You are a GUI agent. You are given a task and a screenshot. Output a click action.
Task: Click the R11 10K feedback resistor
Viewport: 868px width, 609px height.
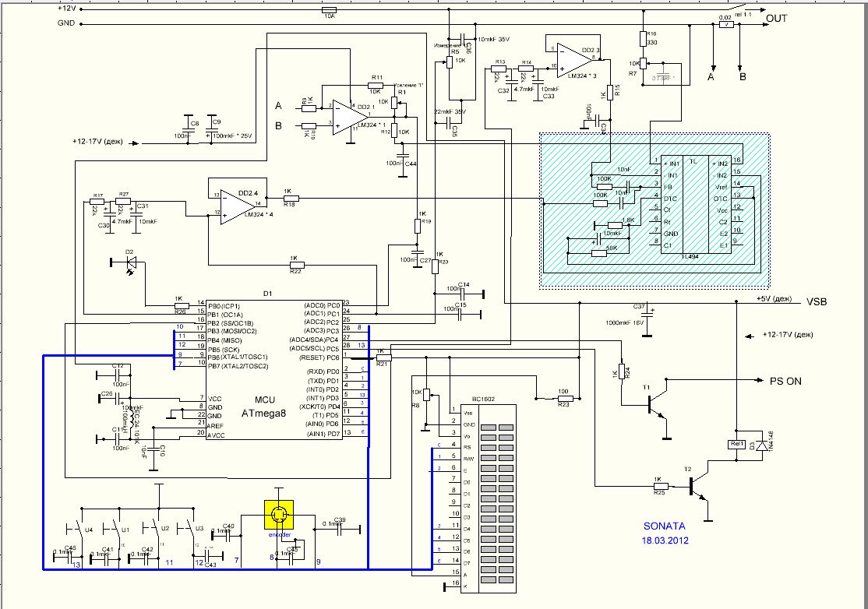pos(376,85)
